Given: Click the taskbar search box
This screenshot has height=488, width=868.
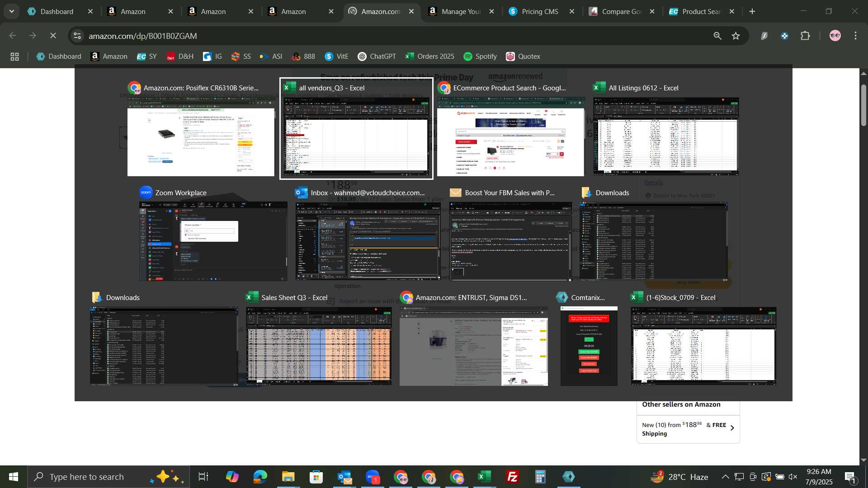Looking at the screenshot, I should (108, 477).
